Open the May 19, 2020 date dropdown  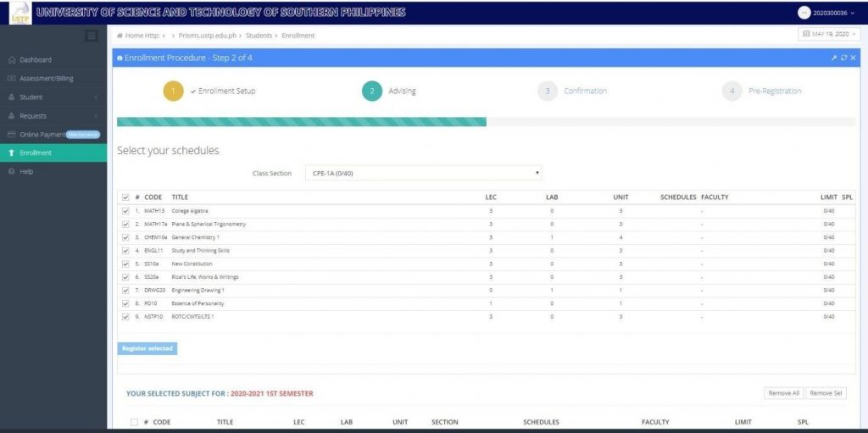click(829, 35)
